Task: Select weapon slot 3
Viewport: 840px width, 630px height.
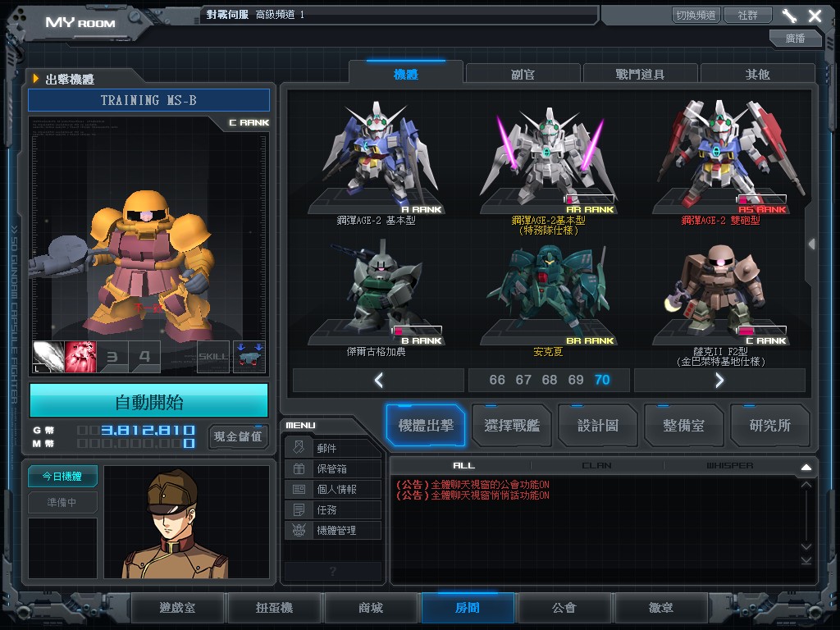Action: pos(112,357)
